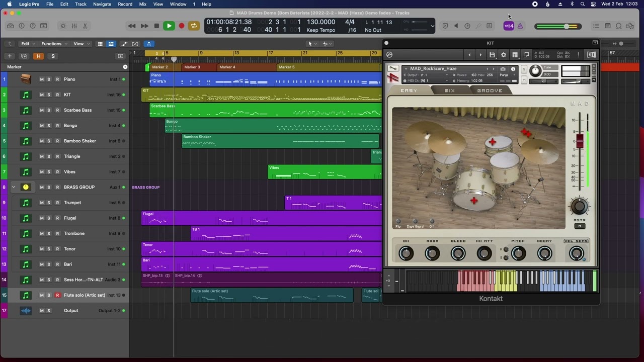The image size is (644, 362).
Task: Open the instrument name dropdown arrow
Action: (x=406, y=69)
